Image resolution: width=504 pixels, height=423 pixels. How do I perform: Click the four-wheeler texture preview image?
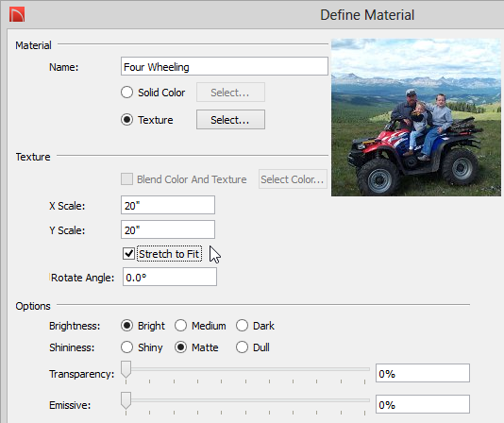click(x=416, y=117)
